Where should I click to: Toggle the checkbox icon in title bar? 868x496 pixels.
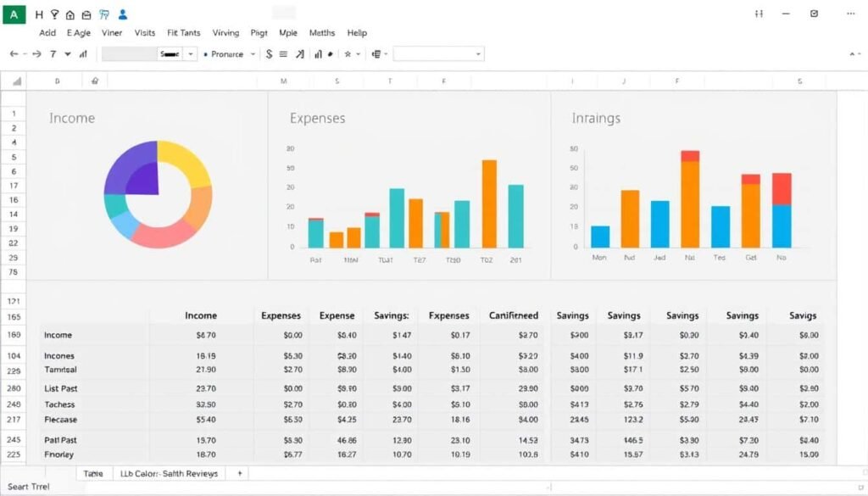pyautogui.click(x=815, y=14)
